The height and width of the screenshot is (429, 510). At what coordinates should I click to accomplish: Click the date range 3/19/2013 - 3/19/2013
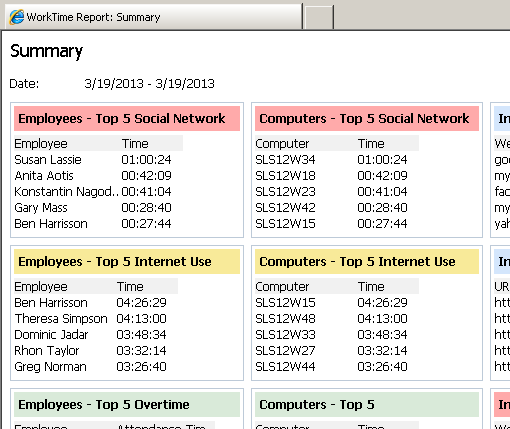149,84
